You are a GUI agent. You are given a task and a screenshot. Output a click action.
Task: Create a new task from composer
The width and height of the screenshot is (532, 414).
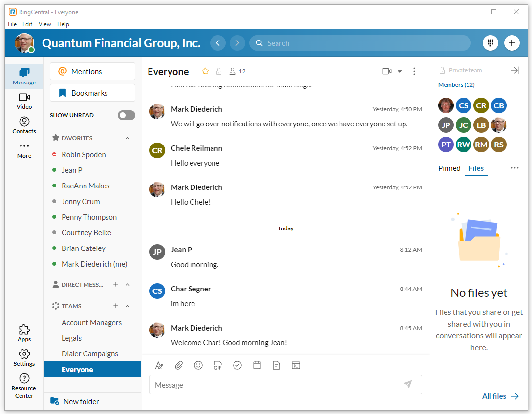click(237, 365)
